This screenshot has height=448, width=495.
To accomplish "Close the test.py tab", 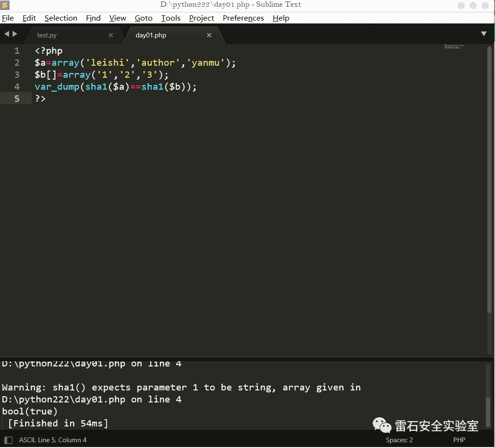I will point(110,35).
